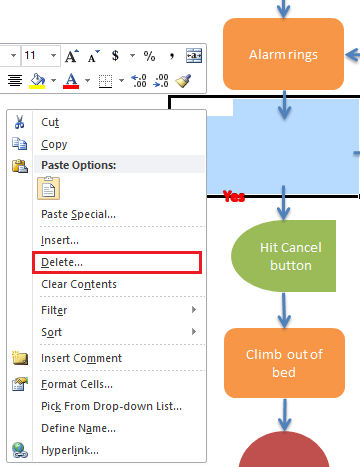Viewport: 360px width, 467px height.
Task: Choose the Paste option clipboard button
Action: coord(49,188)
